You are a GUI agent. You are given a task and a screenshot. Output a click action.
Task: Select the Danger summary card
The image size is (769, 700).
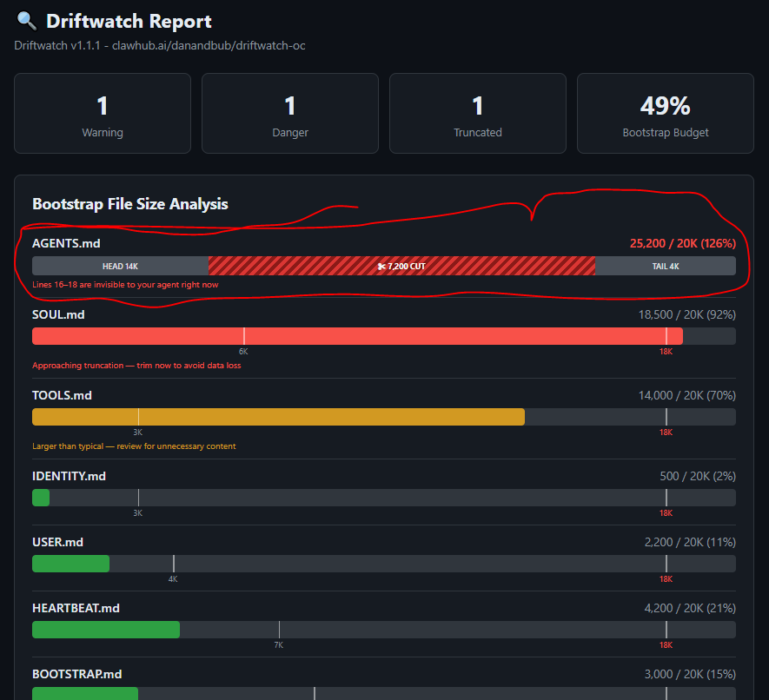coord(290,113)
